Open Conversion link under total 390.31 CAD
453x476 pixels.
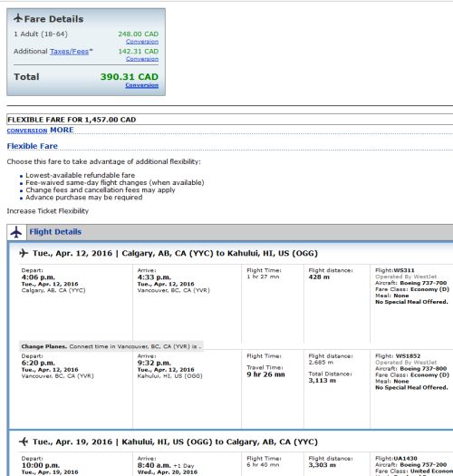point(142,85)
